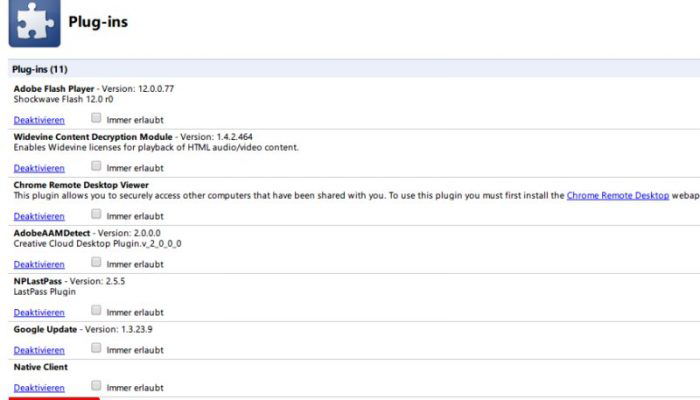Click the AdobeAAMDetect plugin name
The image size is (700, 400).
(52, 233)
